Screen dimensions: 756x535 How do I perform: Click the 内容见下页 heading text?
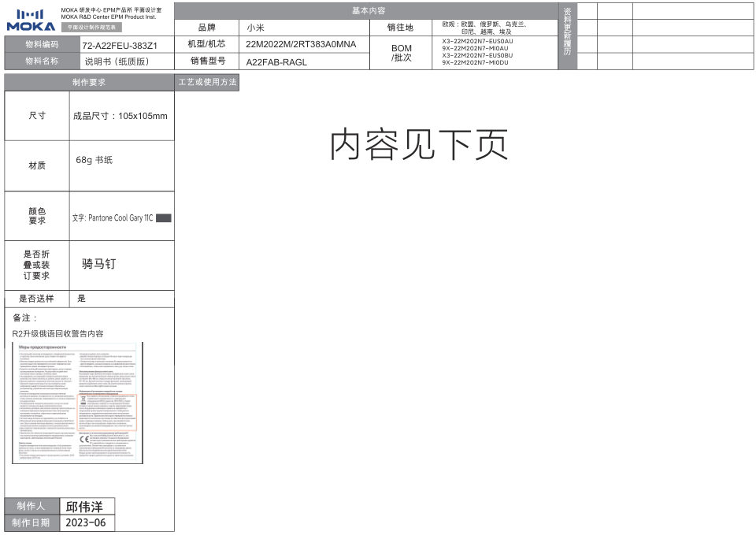pos(418,144)
